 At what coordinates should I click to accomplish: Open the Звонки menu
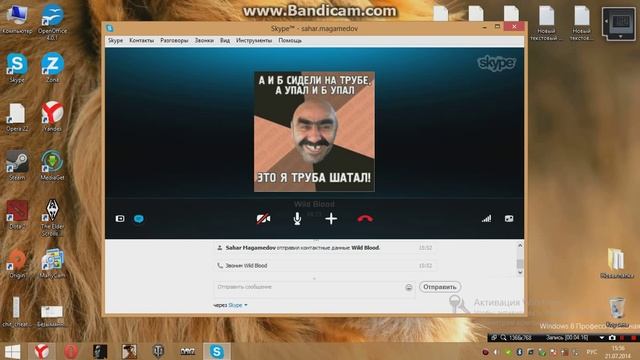pyautogui.click(x=204, y=40)
